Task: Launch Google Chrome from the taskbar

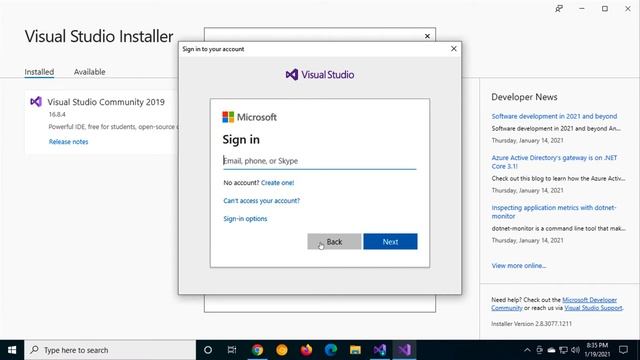Action: point(257,350)
